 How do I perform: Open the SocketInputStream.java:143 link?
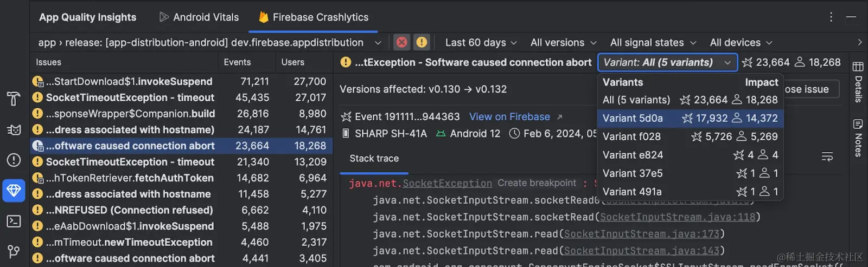coord(641,251)
